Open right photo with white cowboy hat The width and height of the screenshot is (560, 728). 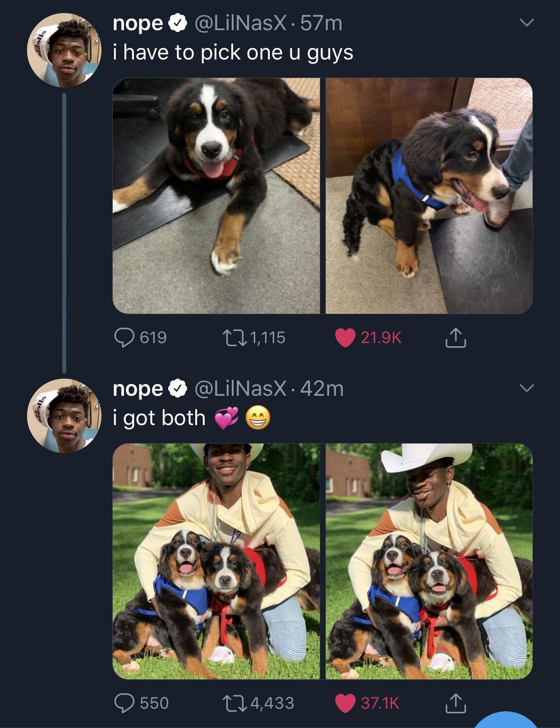pos(429,561)
